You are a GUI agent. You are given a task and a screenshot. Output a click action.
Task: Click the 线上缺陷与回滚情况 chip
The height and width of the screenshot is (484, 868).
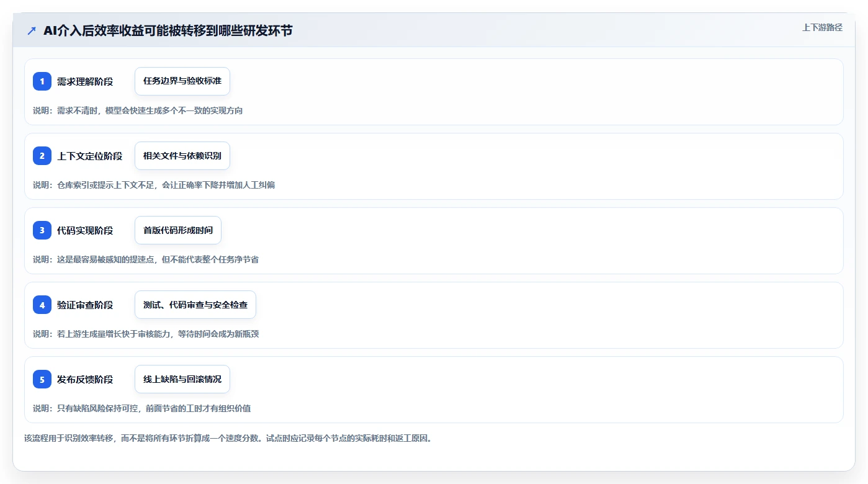coord(182,379)
